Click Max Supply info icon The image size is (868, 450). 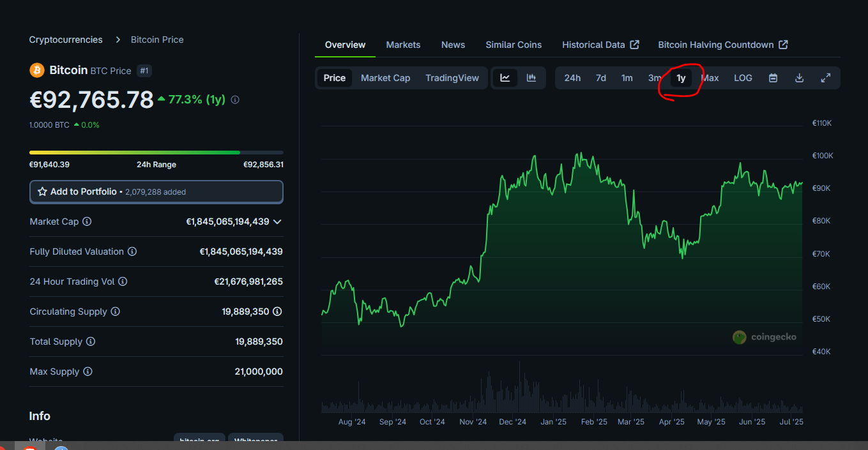click(x=88, y=371)
